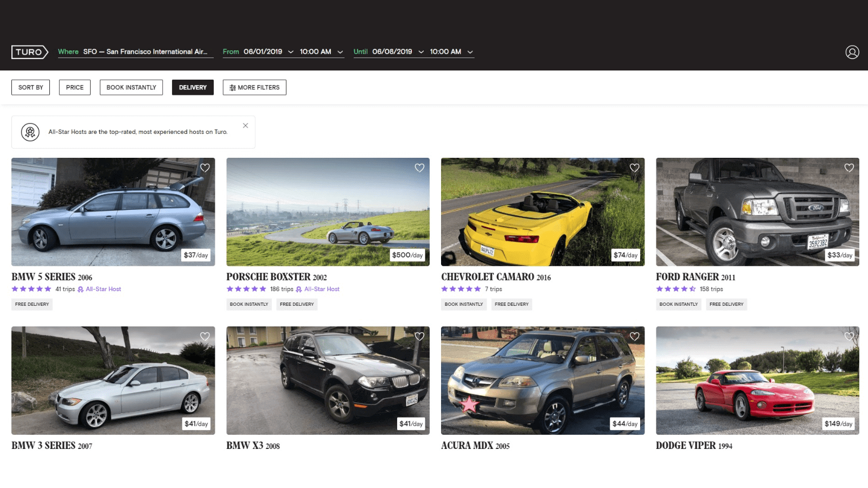The height and width of the screenshot is (488, 868).
Task: Open the Price filter
Action: [75, 87]
